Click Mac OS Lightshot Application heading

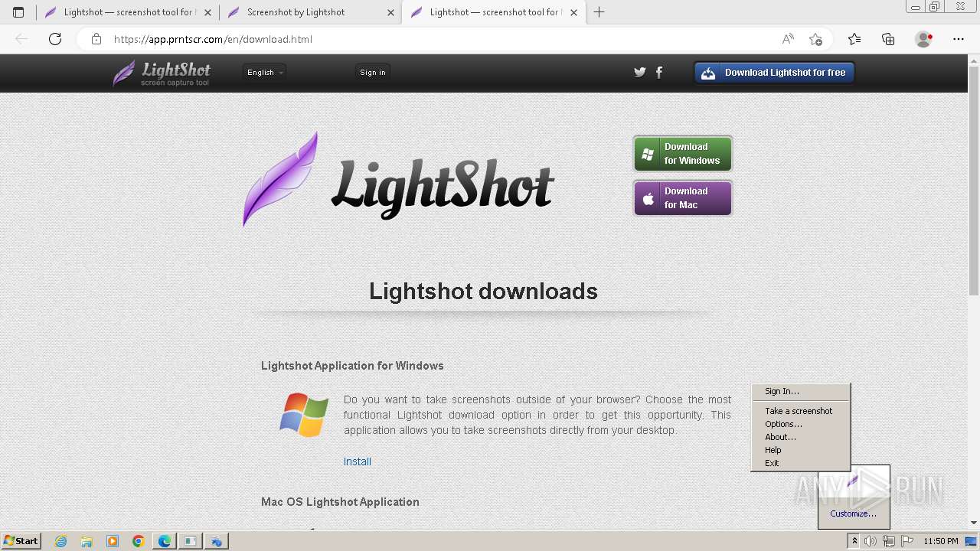[x=340, y=502]
